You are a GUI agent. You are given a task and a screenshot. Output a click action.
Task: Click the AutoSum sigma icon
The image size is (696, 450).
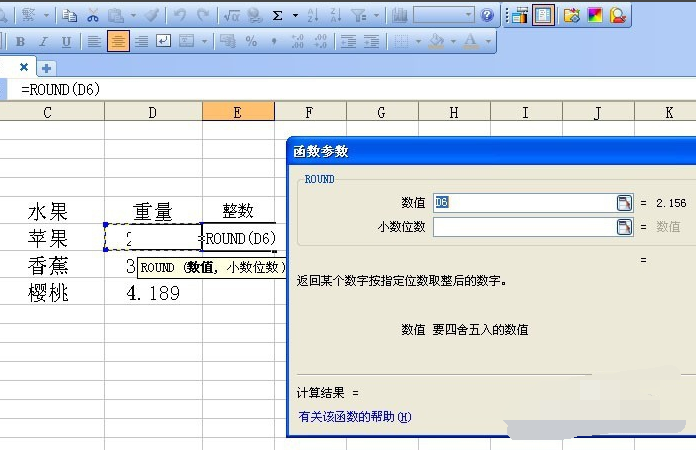coord(278,16)
